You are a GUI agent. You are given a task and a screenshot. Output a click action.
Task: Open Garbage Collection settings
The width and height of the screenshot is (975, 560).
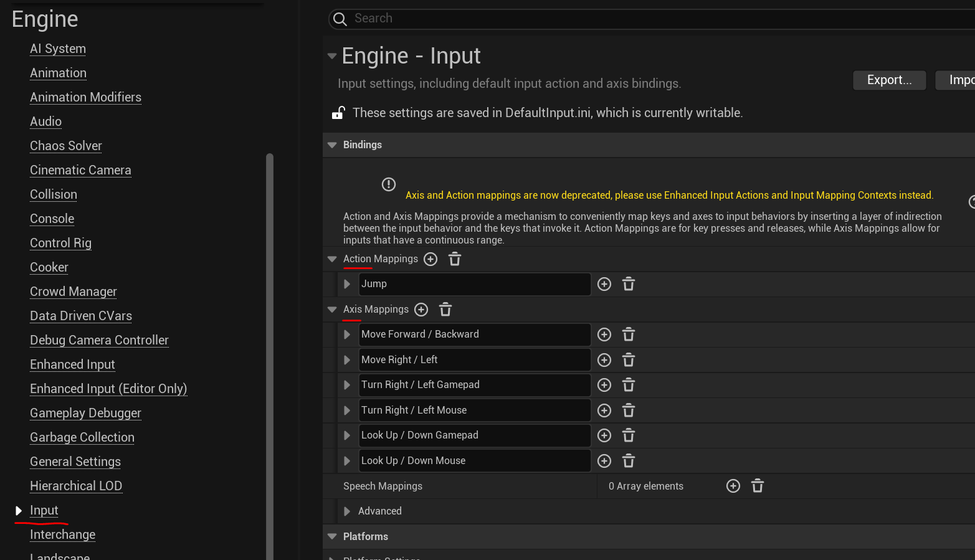82,437
